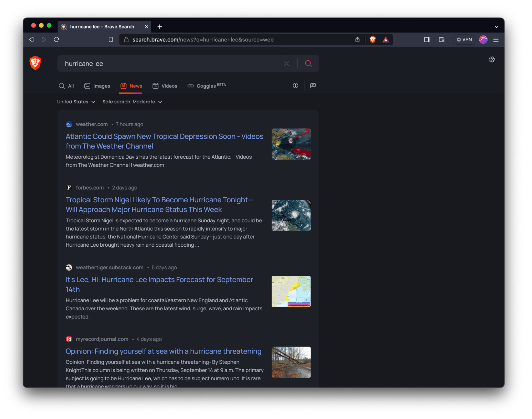Open the fallen trees road thumbnail
This screenshot has height=419, width=532.
pyautogui.click(x=291, y=362)
